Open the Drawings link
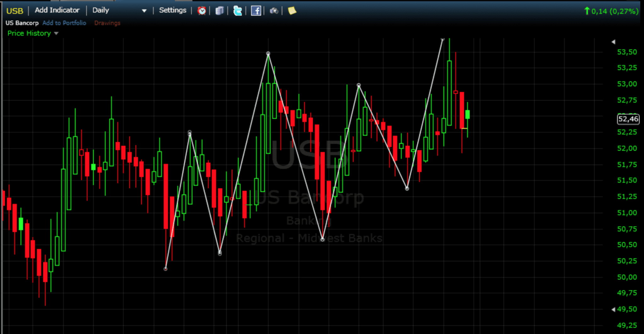The height and width of the screenshot is (334, 644). pos(107,23)
